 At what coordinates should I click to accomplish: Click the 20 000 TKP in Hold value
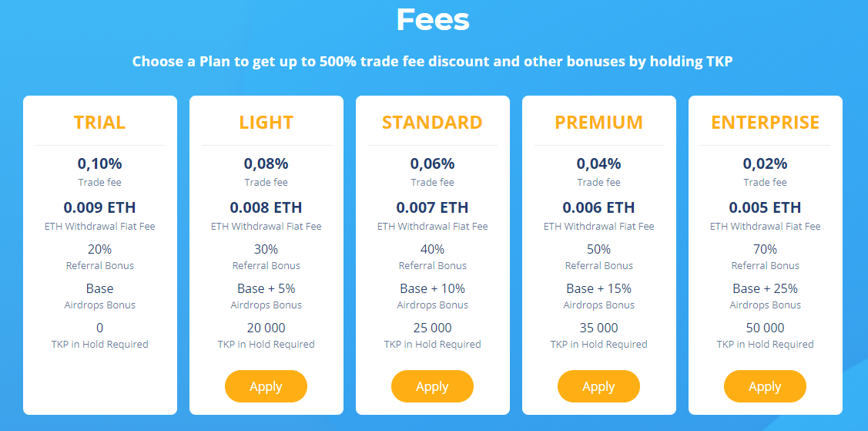pos(266,328)
